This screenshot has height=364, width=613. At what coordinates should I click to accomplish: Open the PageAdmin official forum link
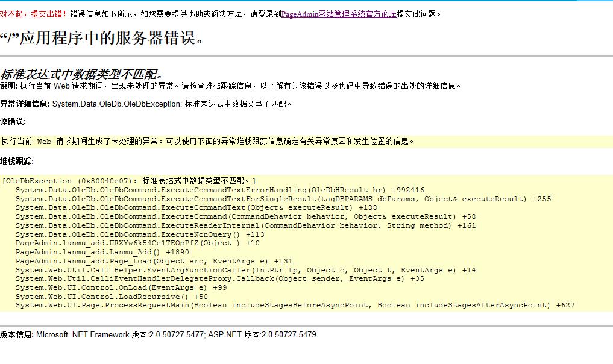pyautogui.click(x=339, y=14)
